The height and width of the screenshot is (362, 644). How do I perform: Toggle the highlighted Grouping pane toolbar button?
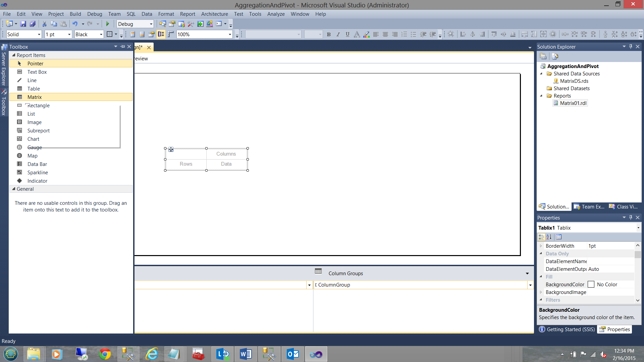coord(161,34)
